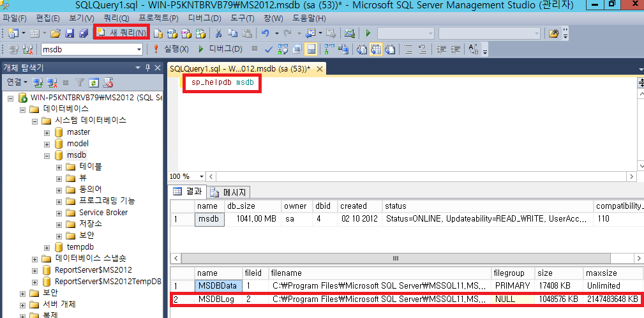The height and width of the screenshot is (318, 644).
Task: Pin the Object Explorer panel
Action: point(147,68)
